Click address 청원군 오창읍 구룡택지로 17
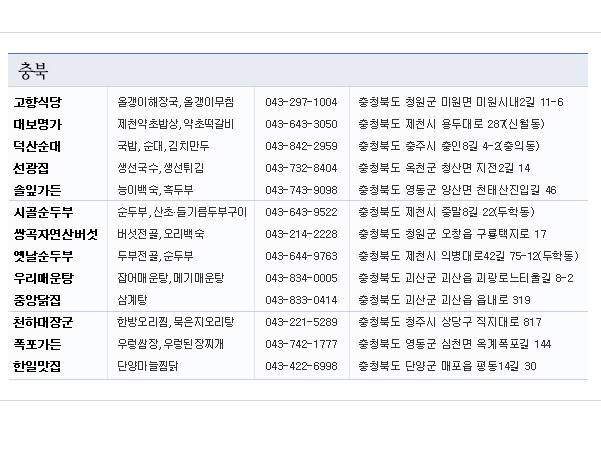The width and height of the screenshot is (601, 453). [x=452, y=234]
